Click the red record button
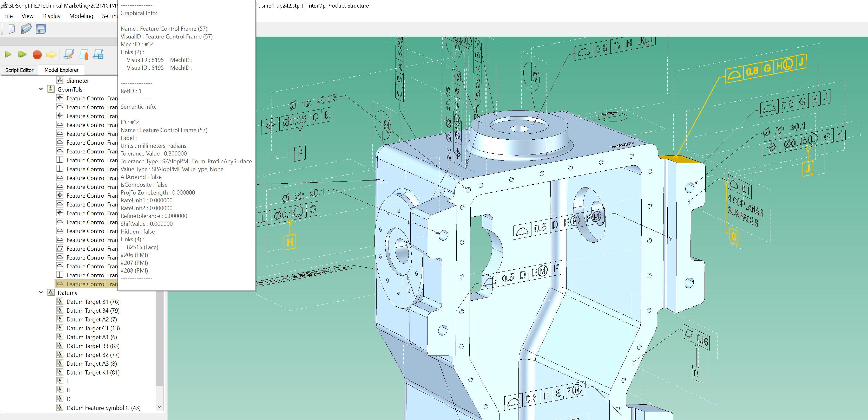The width and height of the screenshot is (868, 420). (x=37, y=55)
